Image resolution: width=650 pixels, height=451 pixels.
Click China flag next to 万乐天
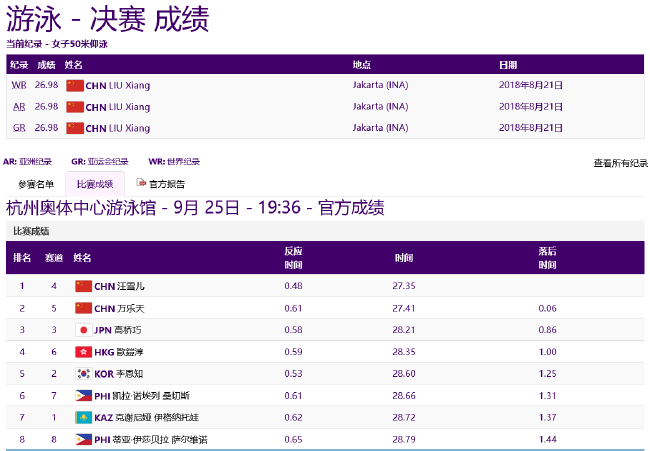pos(83,308)
